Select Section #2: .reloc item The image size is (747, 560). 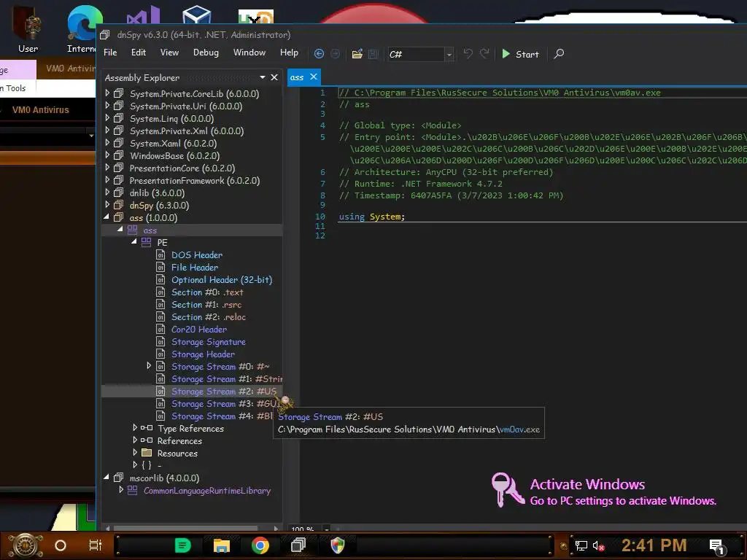click(209, 316)
